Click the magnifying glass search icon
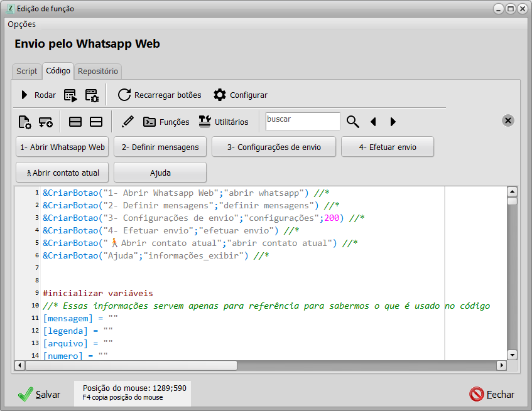The image size is (532, 411). 353,122
